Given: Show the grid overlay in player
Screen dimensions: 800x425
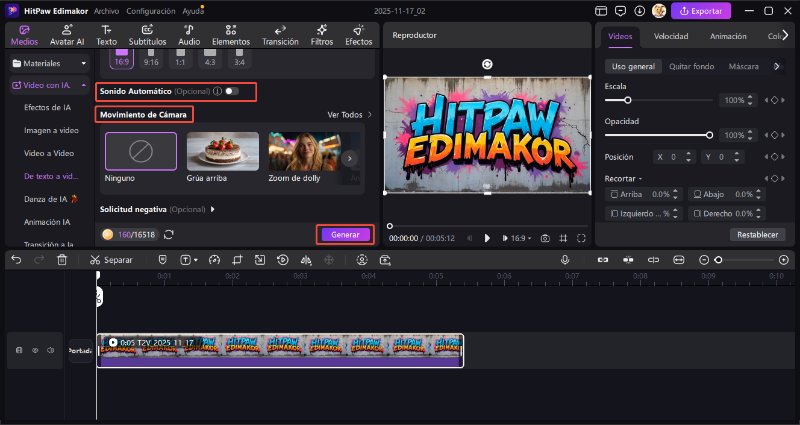Looking at the screenshot, I should 563,238.
